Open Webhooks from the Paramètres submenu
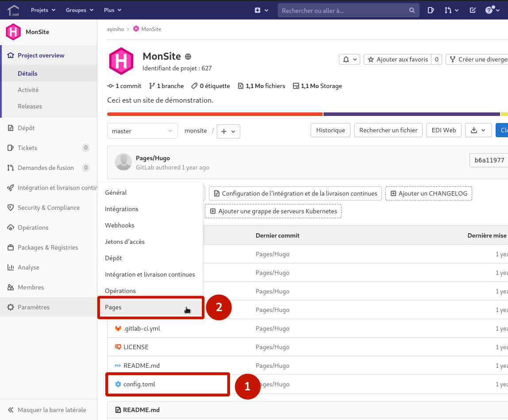Viewport: 508px width, 420px height. (x=119, y=225)
